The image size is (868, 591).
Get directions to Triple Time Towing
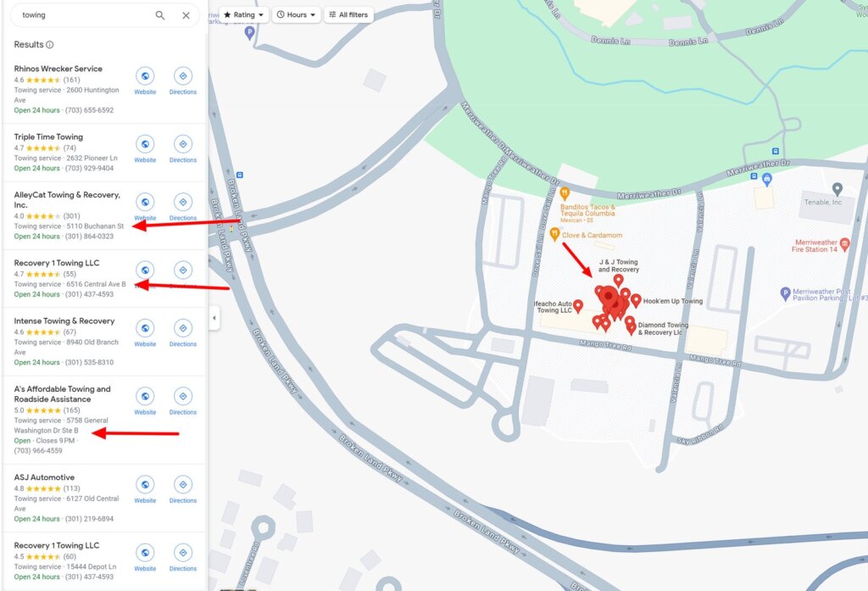[182, 144]
